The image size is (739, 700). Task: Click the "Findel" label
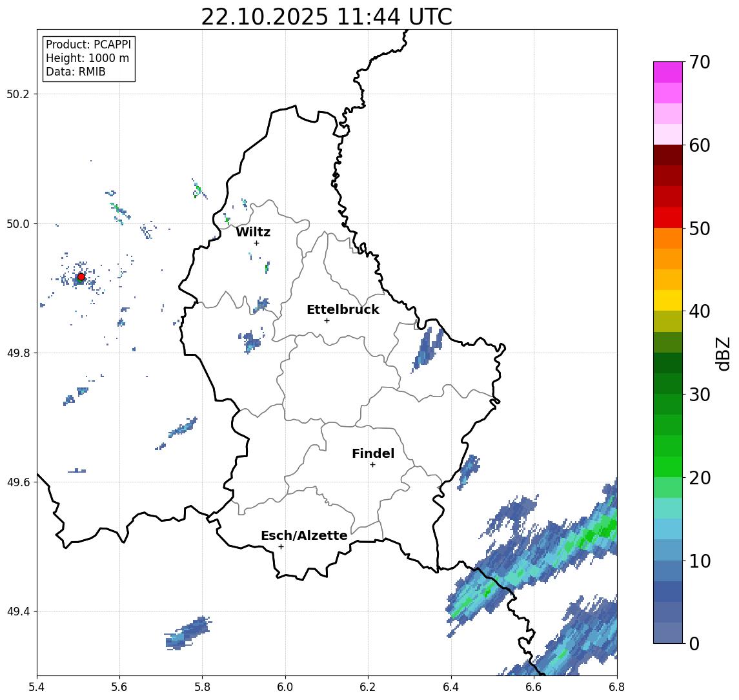click(373, 453)
